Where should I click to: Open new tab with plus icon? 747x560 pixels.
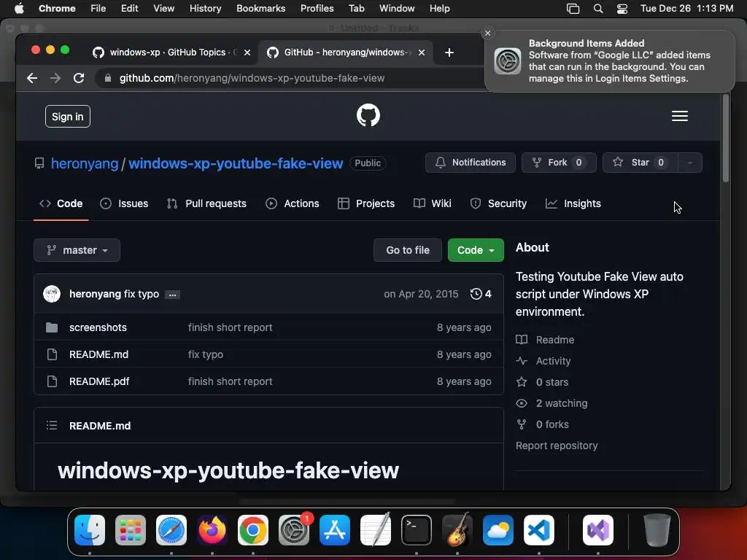pos(449,52)
